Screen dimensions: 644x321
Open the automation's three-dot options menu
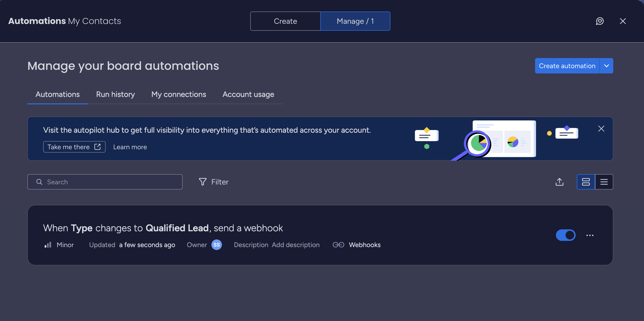pyautogui.click(x=590, y=235)
